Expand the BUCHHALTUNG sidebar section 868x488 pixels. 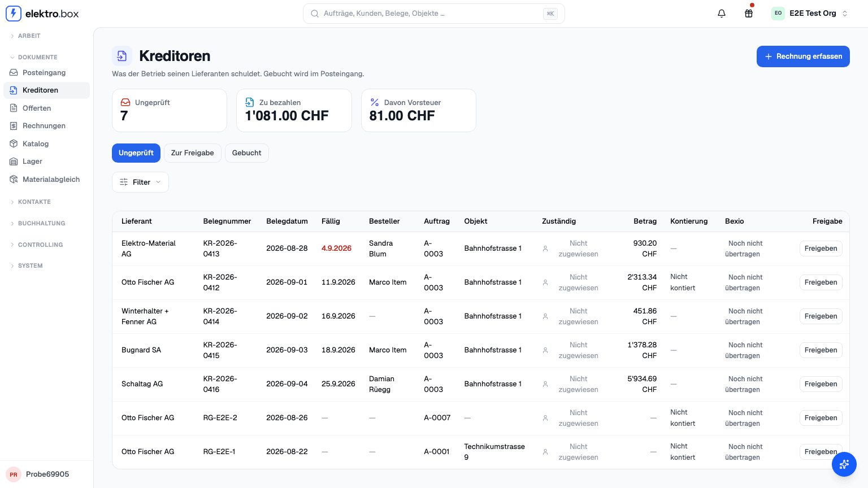coord(37,223)
